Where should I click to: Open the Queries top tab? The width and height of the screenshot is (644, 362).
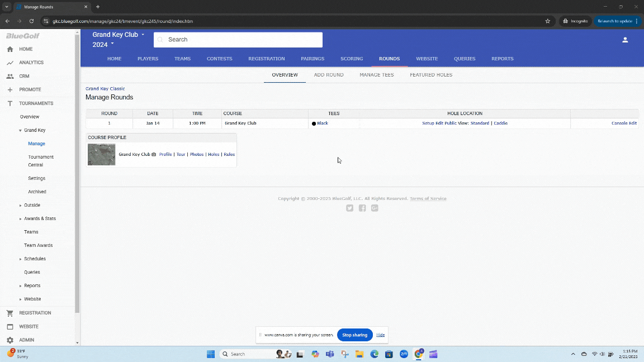tap(465, 59)
